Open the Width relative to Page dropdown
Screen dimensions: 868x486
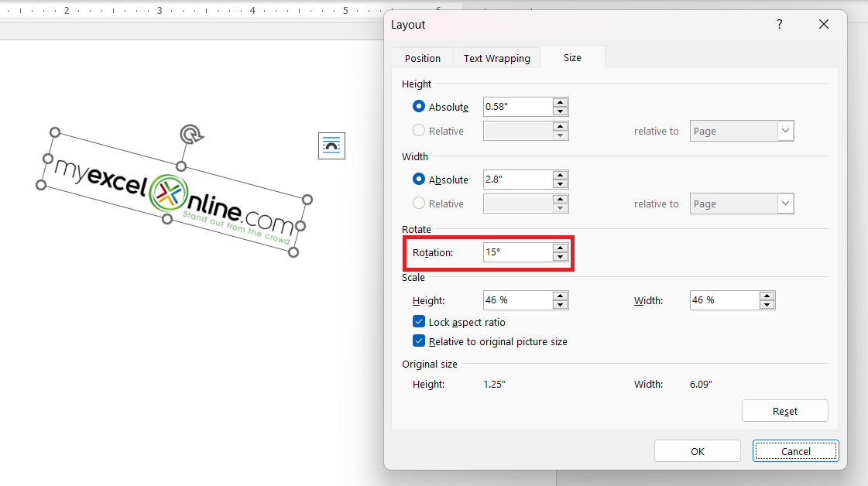click(x=742, y=204)
